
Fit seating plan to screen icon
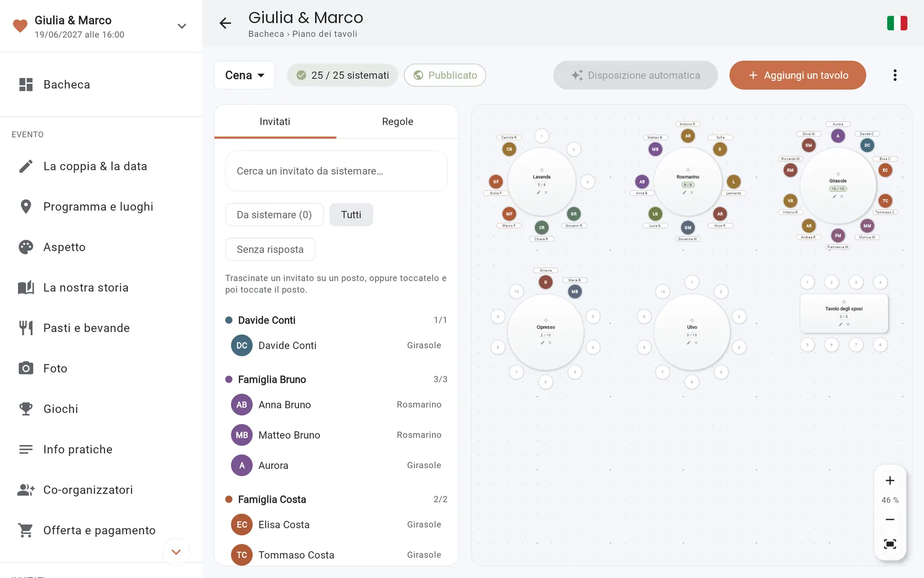tap(890, 544)
